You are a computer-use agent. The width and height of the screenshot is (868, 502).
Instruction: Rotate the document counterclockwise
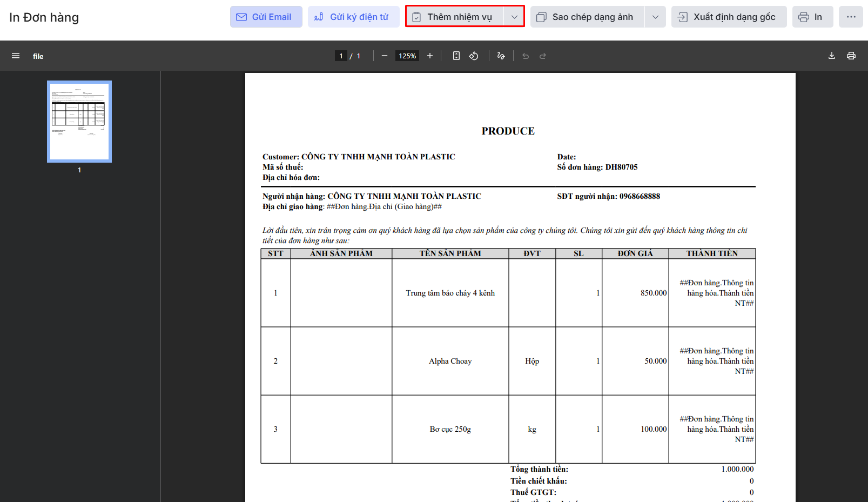pyautogui.click(x=474, y=56)
